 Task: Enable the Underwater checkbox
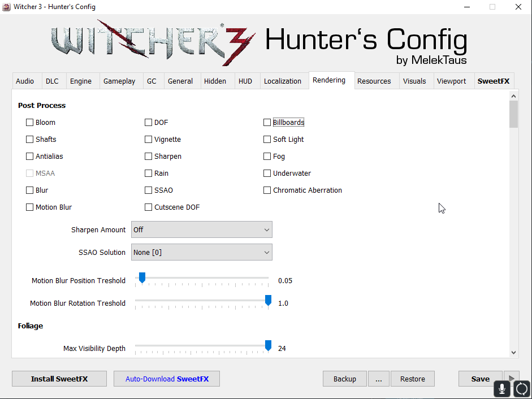(x=267, y=174)
